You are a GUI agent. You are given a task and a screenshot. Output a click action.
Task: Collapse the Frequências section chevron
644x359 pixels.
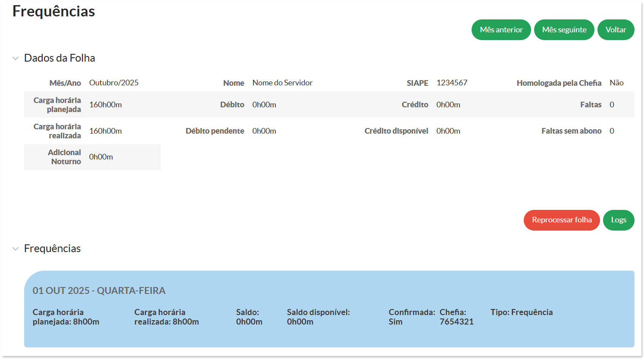(x=16, y=249)
